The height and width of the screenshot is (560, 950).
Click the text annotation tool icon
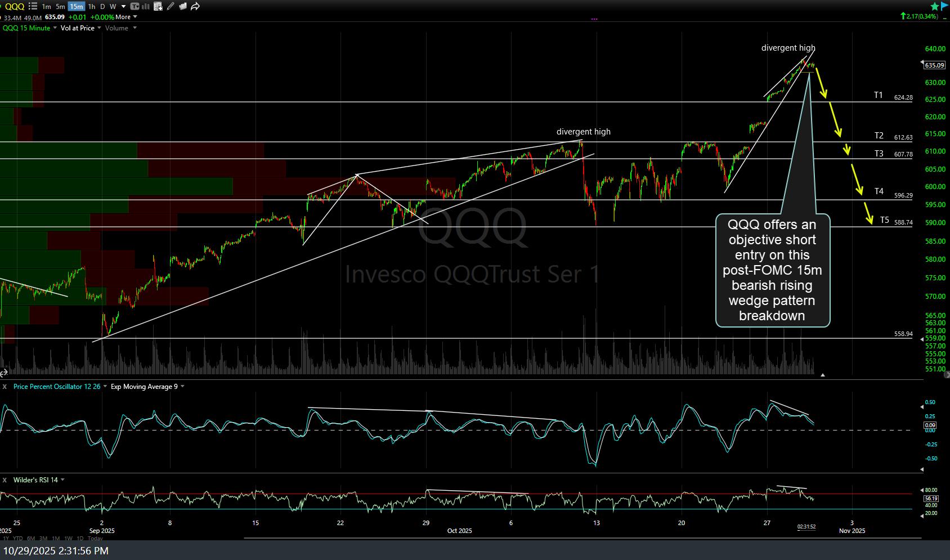pyautogui.click(x=135, y=7)
